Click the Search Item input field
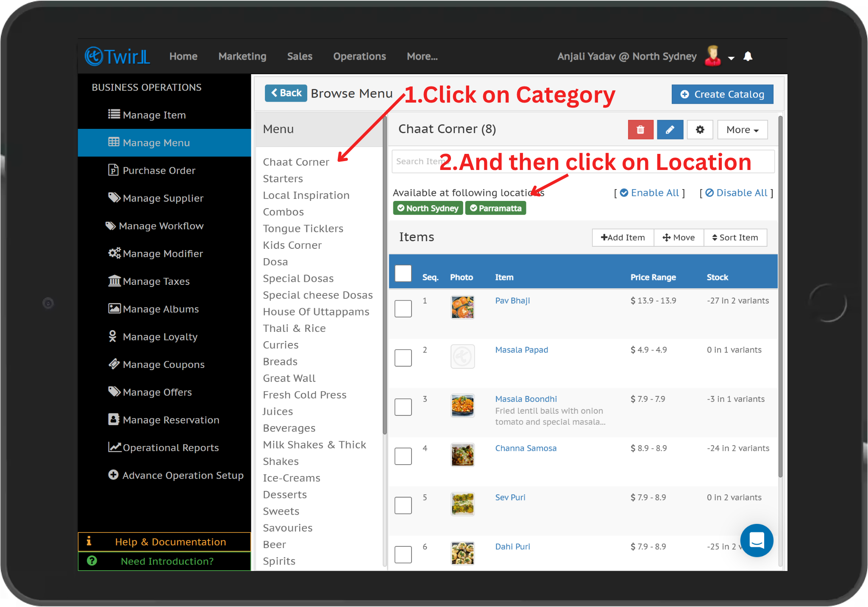Screen dimensions: 868x607 click(417, 161)
